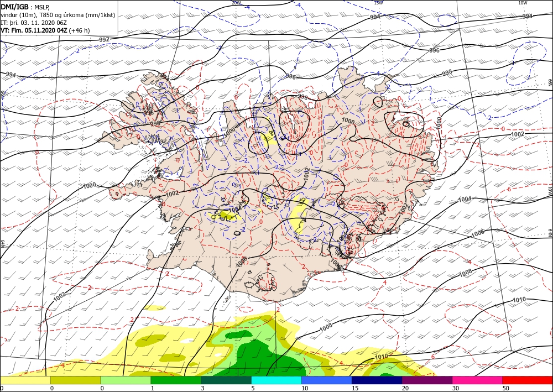Click the legend value label 30

point(456,388)
